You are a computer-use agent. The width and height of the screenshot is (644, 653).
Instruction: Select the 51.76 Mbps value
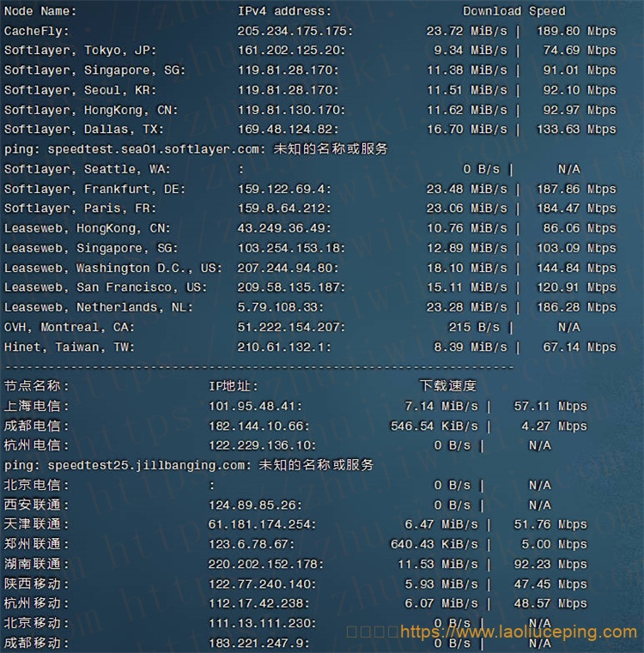[550, 525]
